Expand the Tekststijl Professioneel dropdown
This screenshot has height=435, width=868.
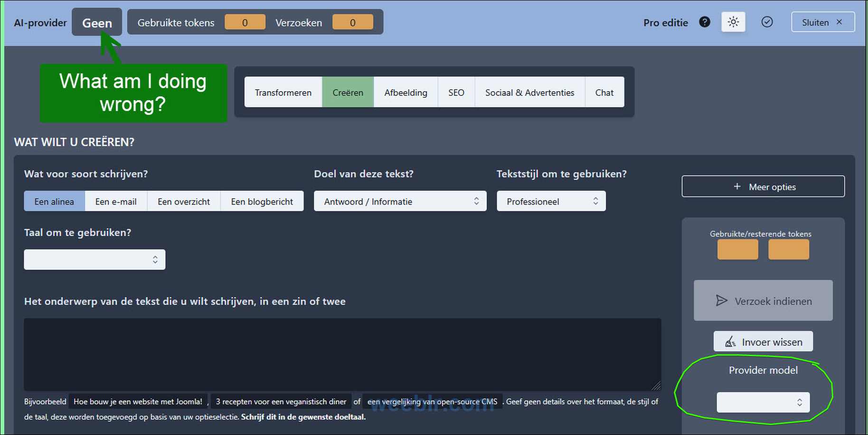coord(551,201)
